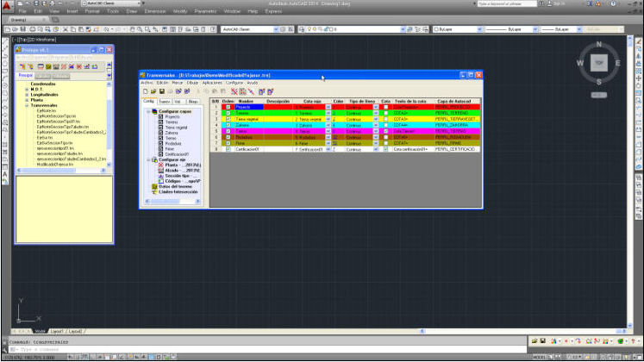Click Color cell in Certificacion01 row

(338, 149)
